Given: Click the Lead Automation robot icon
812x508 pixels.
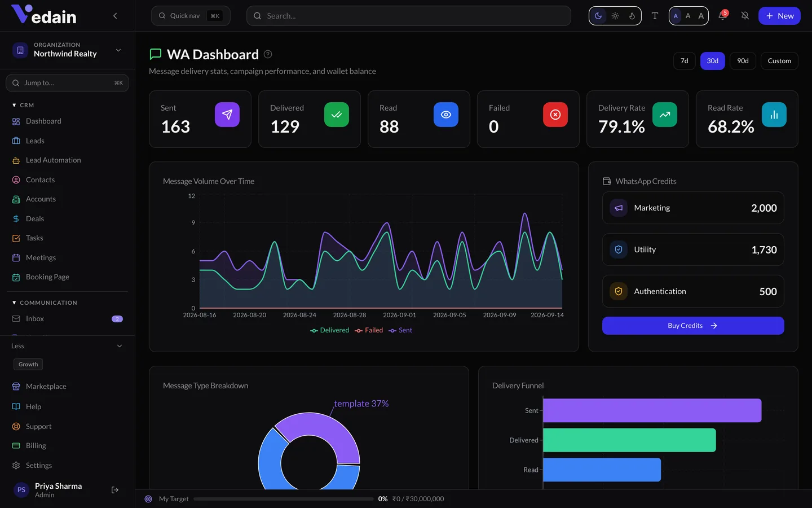Looking at the screenshot, I should 16,160.
